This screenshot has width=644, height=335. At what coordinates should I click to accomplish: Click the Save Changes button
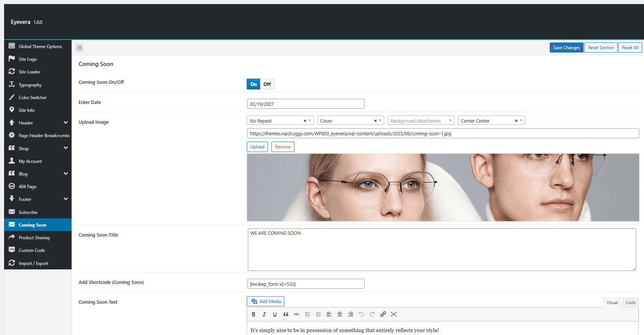click(x=566, y=48)
